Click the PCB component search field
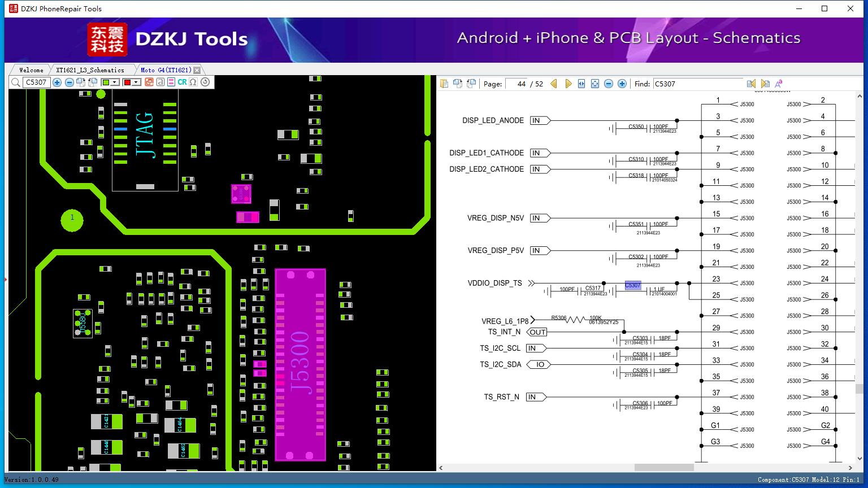Viewport: 868px width, 488px height. click(x=37, y=82)
